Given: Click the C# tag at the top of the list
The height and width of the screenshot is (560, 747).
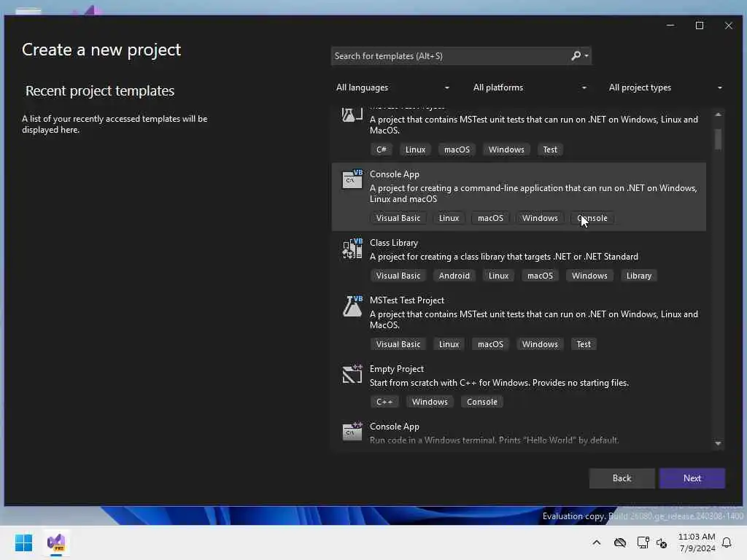Looking at the screenshot, I should [x=382, y=149].
